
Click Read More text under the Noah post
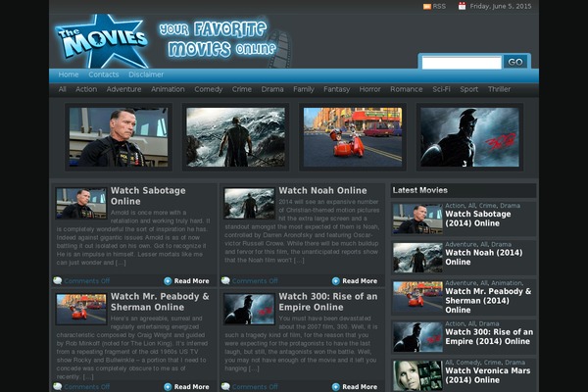click(x=360, y=281)
